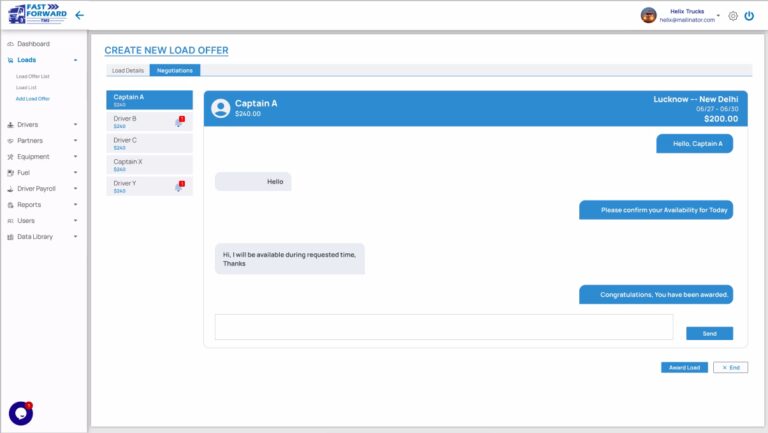Click the Equipment tools icon
This screenshot has height=433, width=768.
point(10,157)
